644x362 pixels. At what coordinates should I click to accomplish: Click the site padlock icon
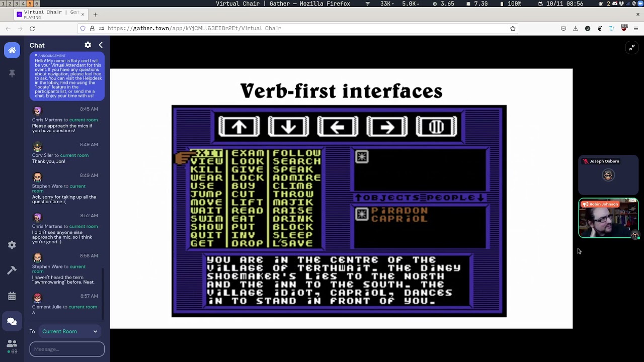pyautogui.click(x=92, y=29)
